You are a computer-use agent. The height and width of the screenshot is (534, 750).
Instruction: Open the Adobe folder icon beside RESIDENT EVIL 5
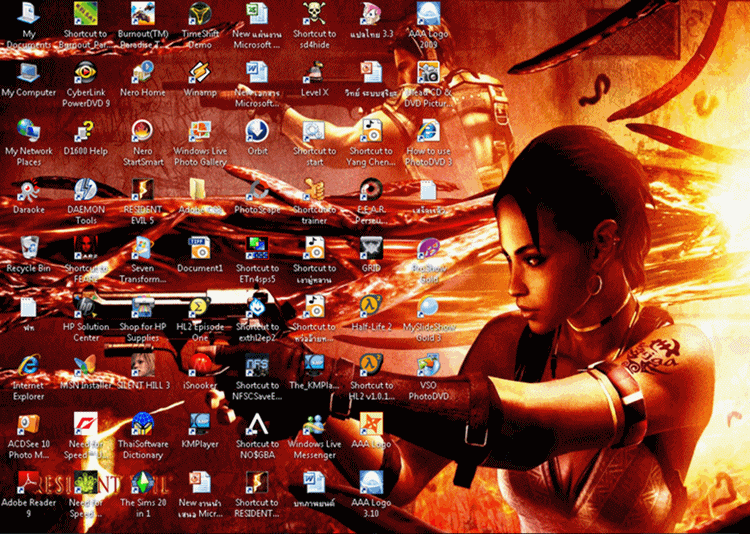200,189
